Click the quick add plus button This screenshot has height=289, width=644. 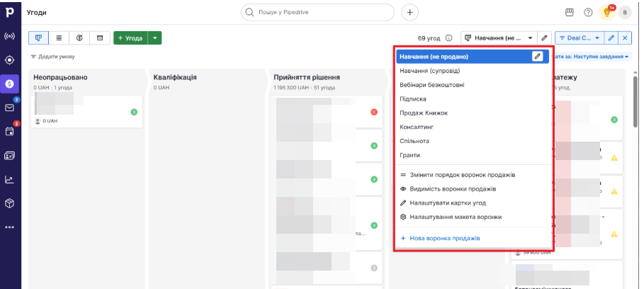[410, 12]
